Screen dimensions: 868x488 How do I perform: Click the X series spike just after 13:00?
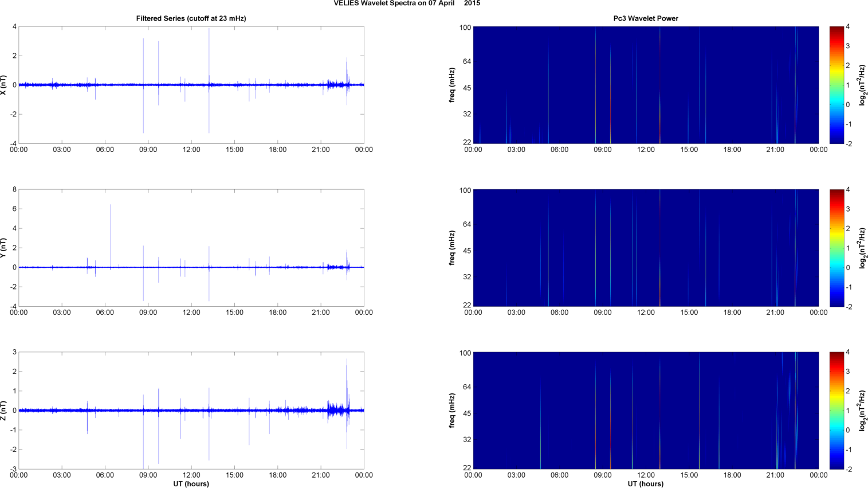click(x=209, y=80)
